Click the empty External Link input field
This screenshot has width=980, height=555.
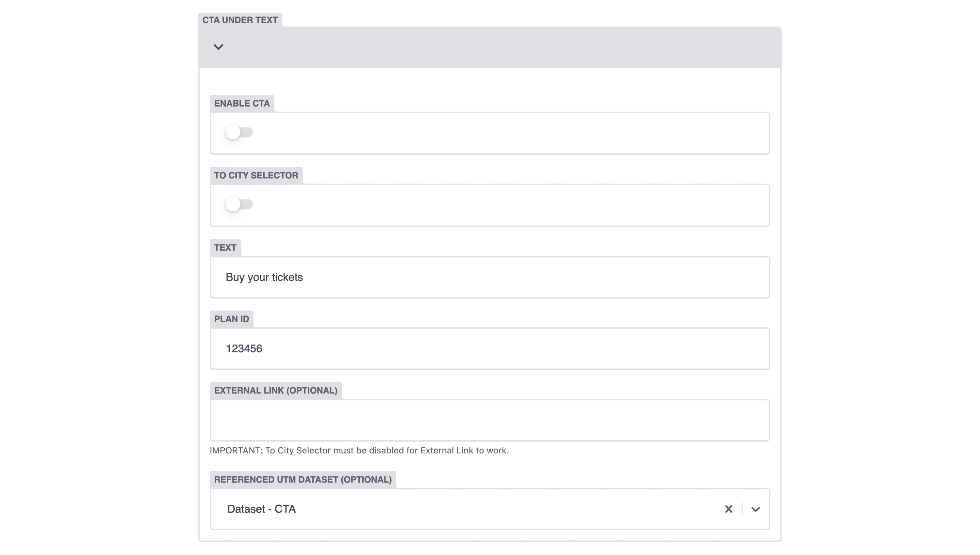490,420
